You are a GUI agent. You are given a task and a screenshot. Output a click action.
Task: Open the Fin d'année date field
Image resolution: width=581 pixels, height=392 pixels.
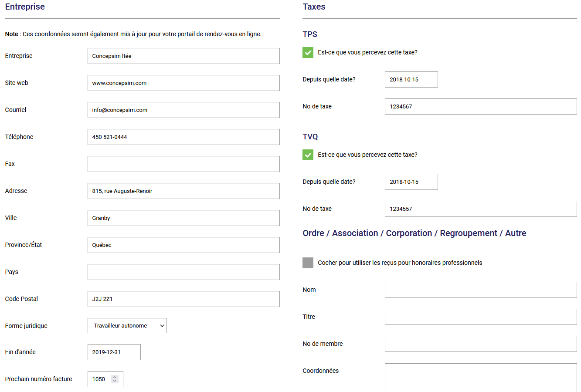click(x=114, y=352)
